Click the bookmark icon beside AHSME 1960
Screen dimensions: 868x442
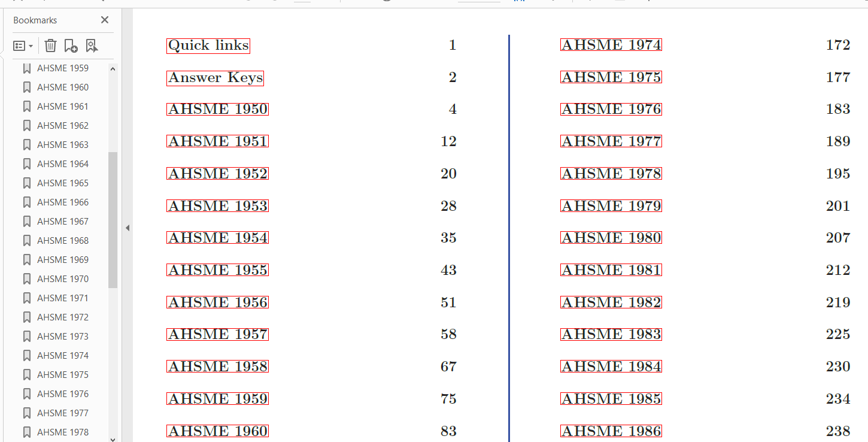(27, 87)
